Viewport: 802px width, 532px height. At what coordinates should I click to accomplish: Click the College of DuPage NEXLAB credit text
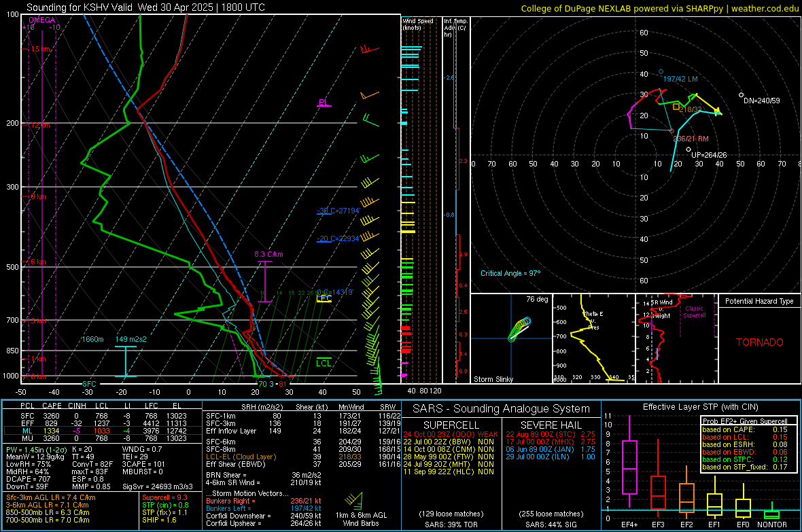(660, 8)
